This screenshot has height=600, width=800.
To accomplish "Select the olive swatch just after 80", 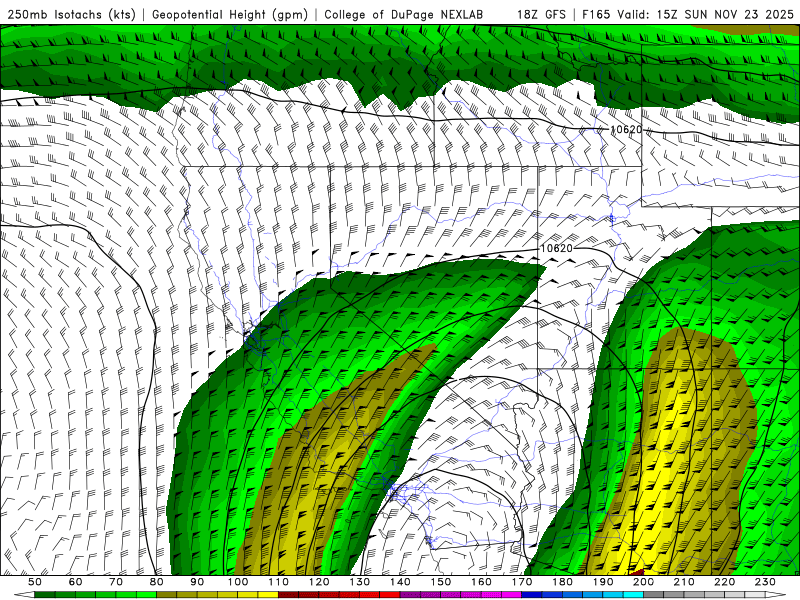I will (x=167, y=595).
